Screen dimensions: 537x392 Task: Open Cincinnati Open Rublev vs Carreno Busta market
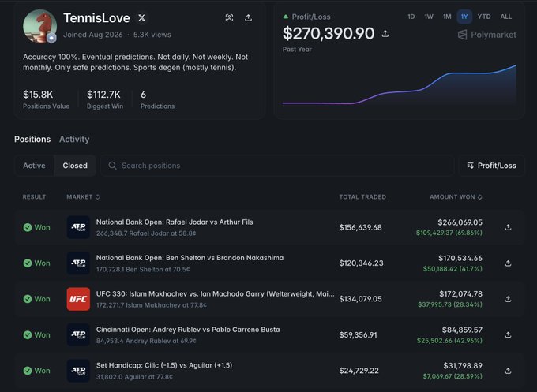coord(188,330)
